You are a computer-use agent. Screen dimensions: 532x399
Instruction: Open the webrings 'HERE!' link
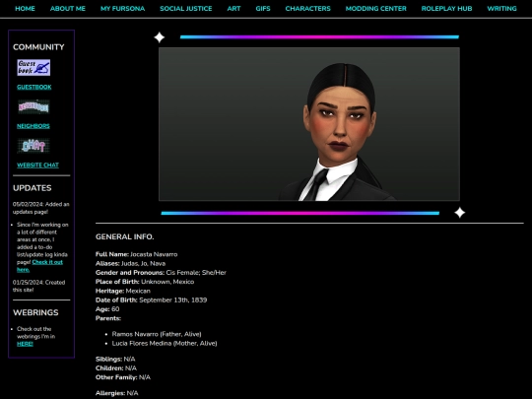(x=25, y=344)
